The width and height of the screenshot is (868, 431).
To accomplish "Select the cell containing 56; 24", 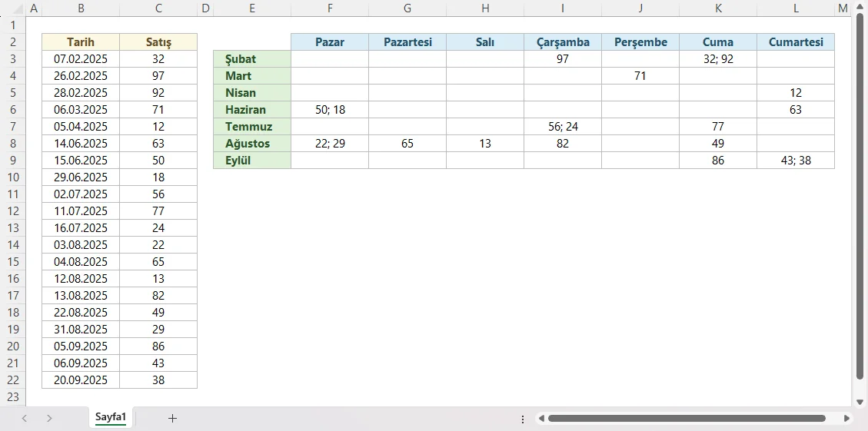I will 563,127.
